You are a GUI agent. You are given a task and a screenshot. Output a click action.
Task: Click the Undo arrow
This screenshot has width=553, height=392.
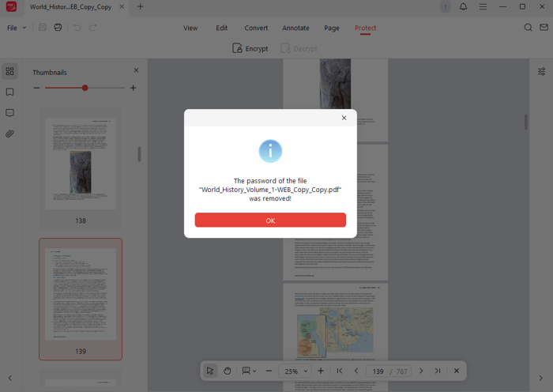(77, 28)
